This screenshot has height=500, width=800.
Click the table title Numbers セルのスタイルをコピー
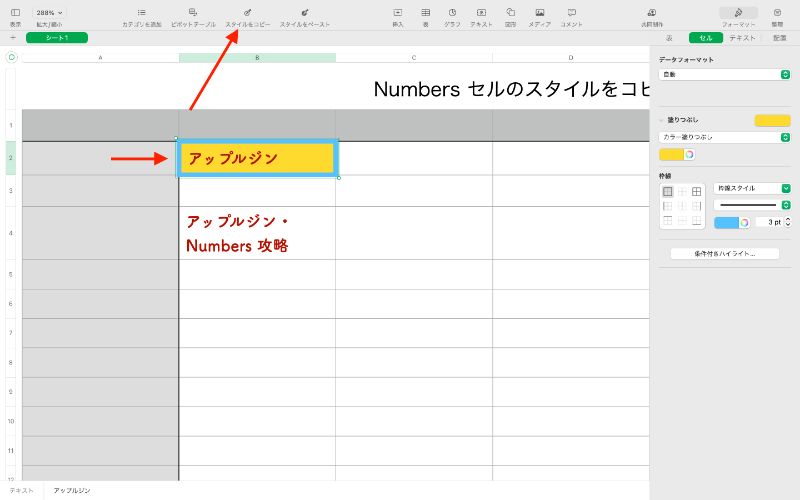pyautogui.click(x=511, y=89)
